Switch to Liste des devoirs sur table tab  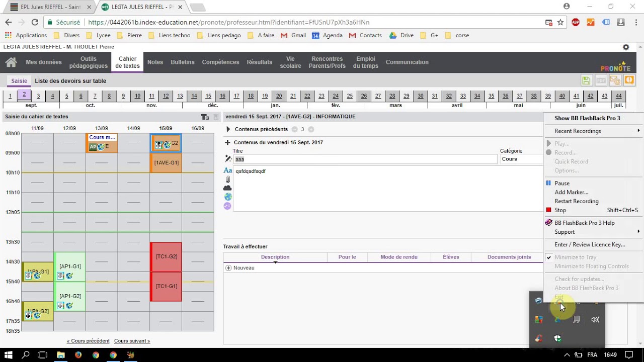coord(70,81)
